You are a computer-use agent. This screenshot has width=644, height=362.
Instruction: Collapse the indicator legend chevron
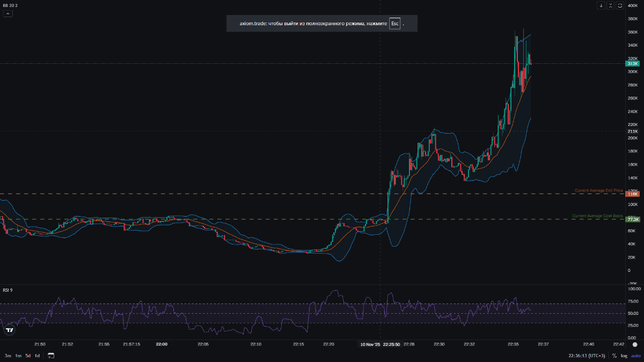coord(8,13)
